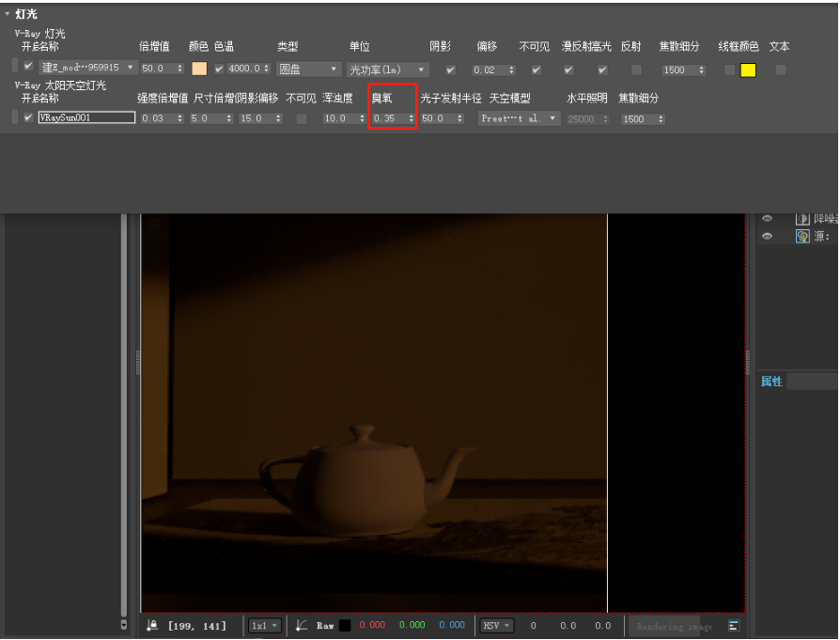Click inside the VRaySun001 name field
This screenshot has height=640, width=840.
coord(86,118)
